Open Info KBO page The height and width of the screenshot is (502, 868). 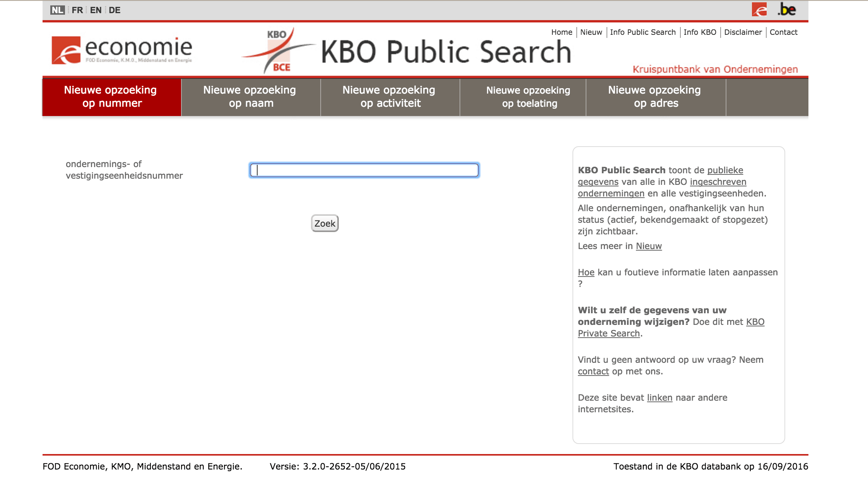coord(700,32)
